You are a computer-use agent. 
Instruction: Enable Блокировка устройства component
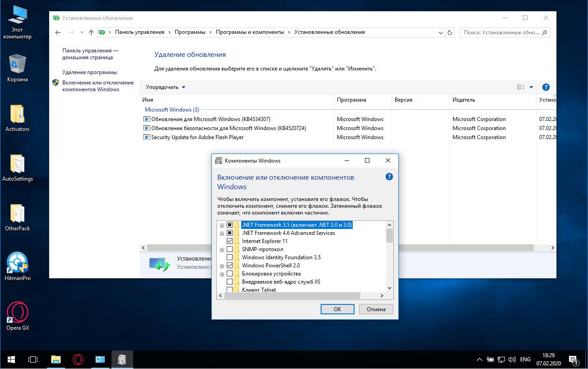pyautogui.click(x=230, y=274)
